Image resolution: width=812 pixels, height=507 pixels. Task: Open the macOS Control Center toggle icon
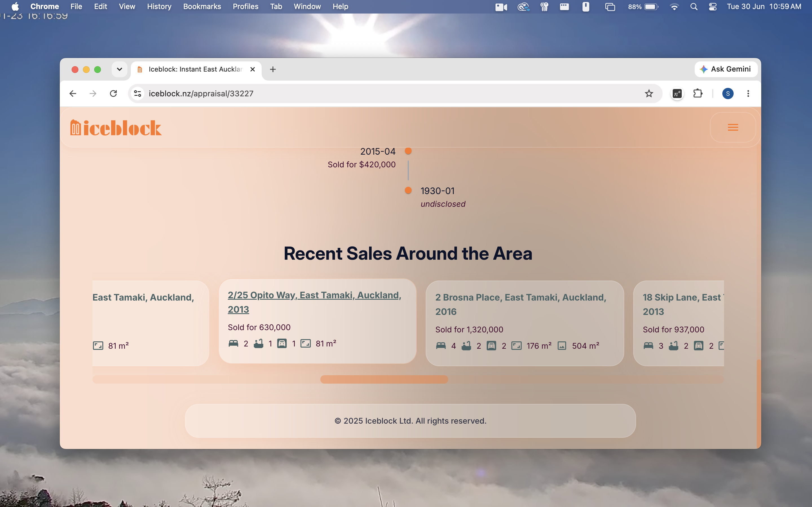pos(712,7)
